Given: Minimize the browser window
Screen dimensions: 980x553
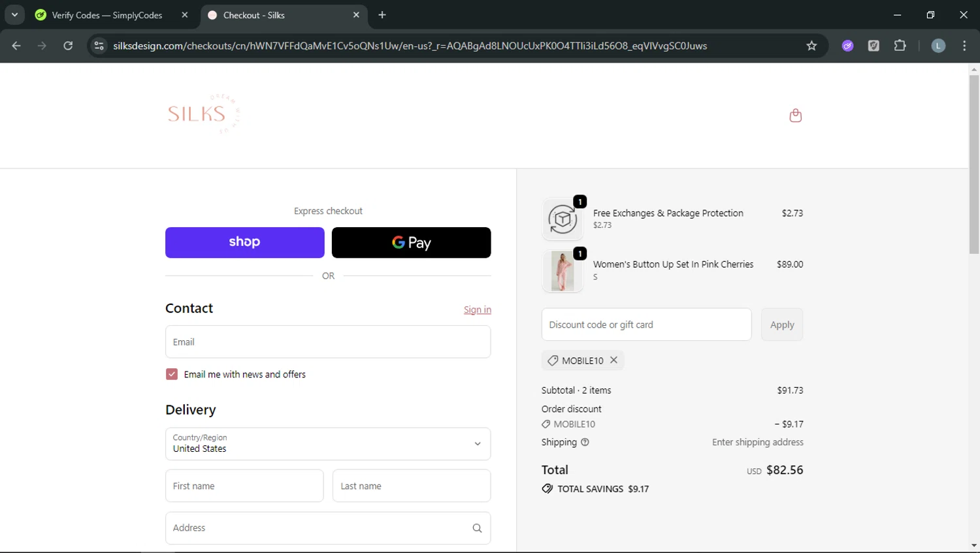Looking at the screenshot, I should pyautogui.click(x=898, y=14).
